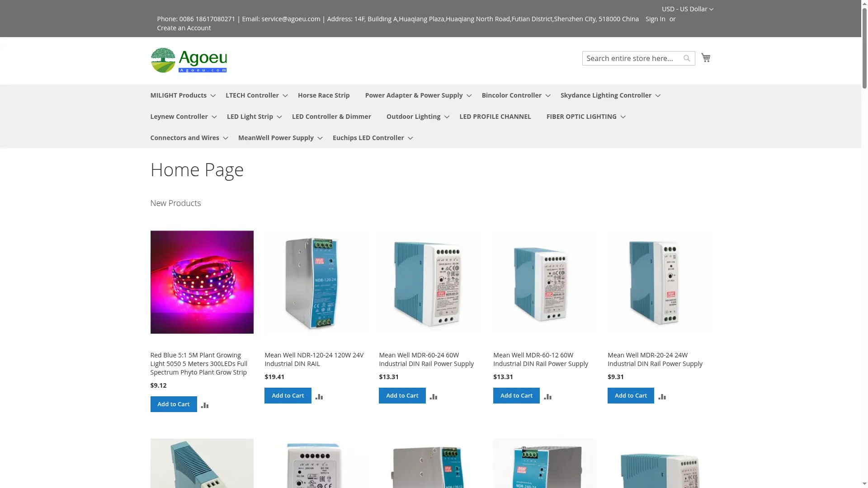Image resolution: width=868 pixels, height=488 pixels.
Task: Expand Euchips LED Controller menu
Action: coord(373,138)
